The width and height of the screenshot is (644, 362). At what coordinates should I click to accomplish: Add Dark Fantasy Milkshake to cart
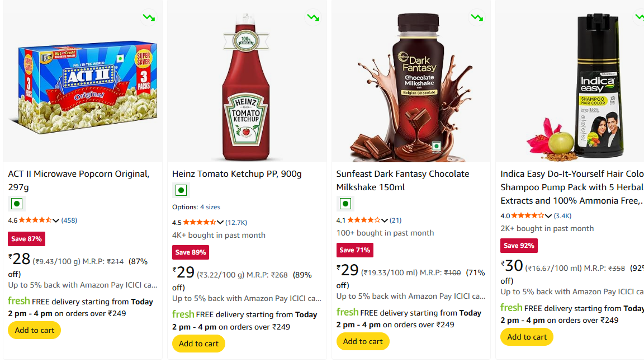tap(363, 341)
